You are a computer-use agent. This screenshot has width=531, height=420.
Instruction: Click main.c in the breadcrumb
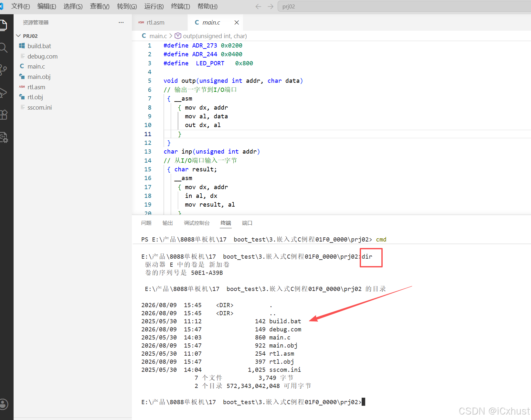tap(158, 36)
